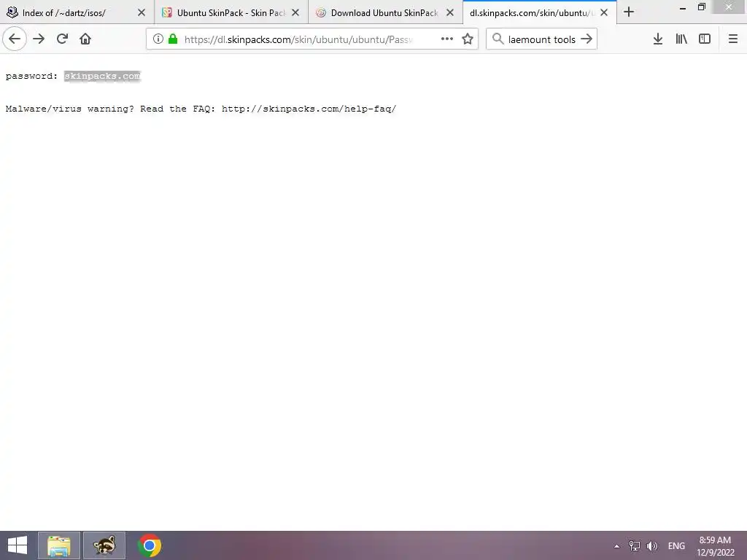Click the highlighted skinpacks.com password text
The image size is (747, 560).
point(102,76)
